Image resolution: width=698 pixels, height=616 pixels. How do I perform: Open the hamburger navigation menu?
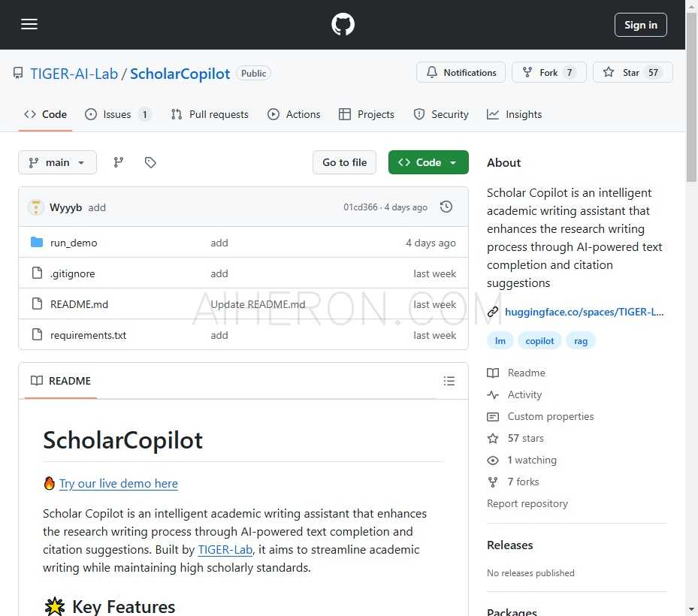coord(29,24)
